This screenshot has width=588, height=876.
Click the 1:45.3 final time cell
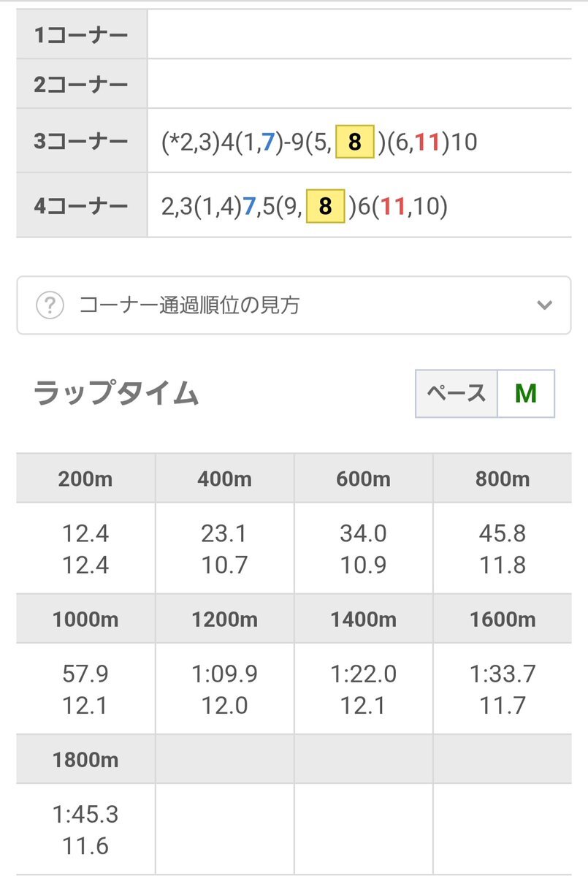85,814
